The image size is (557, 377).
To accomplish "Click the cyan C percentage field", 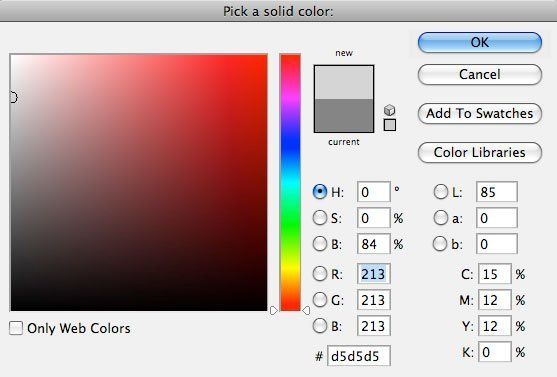I will (x=494, y=274).
